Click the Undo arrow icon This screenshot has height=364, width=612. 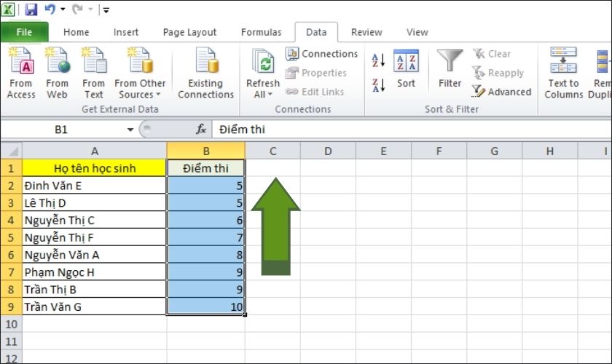[50, 9]
